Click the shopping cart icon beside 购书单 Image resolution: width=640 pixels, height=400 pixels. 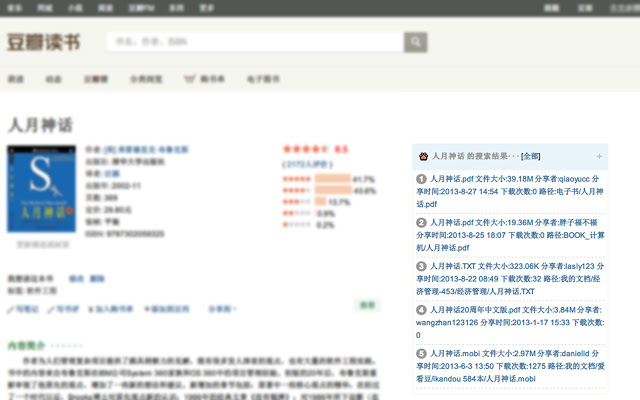pos(189,78)
